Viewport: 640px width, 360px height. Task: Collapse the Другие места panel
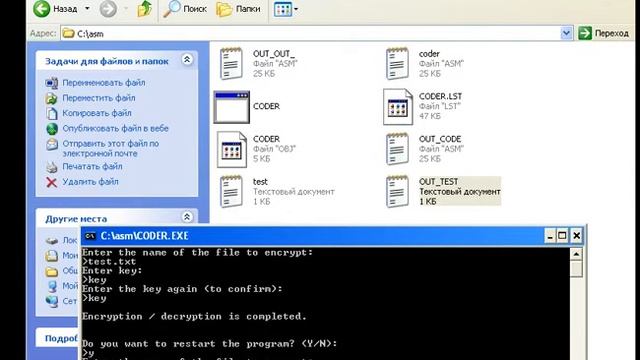(187, 217)
